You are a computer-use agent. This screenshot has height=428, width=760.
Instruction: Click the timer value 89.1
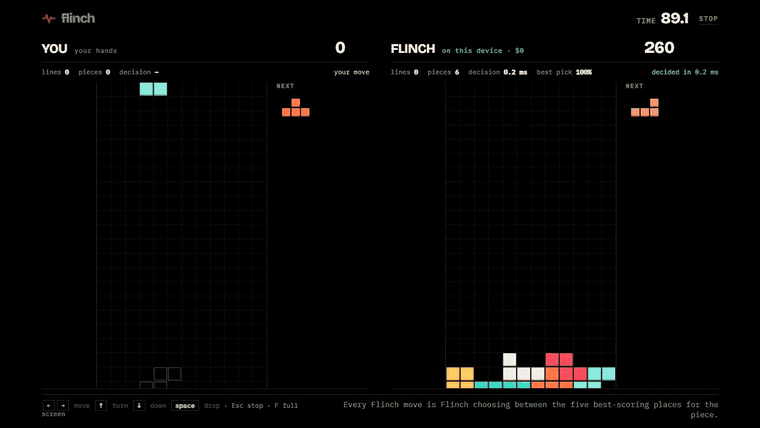click(x=674, y=18)
